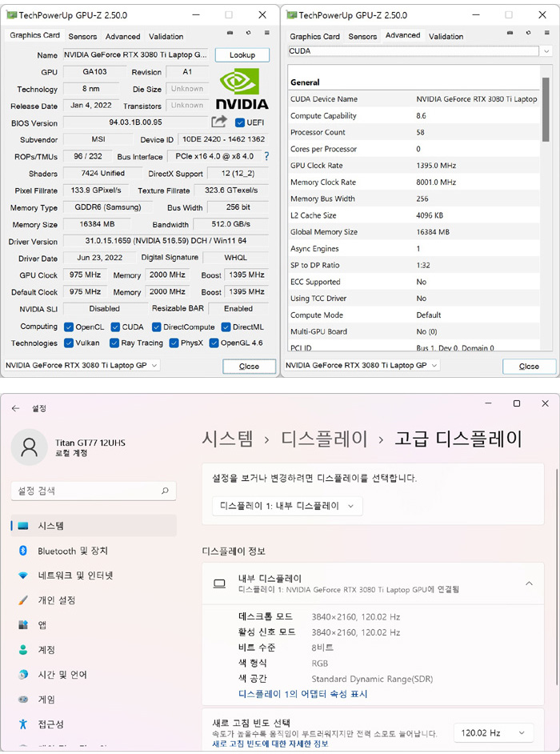Toggle the DirectCompute checkbox

(156, 327)
